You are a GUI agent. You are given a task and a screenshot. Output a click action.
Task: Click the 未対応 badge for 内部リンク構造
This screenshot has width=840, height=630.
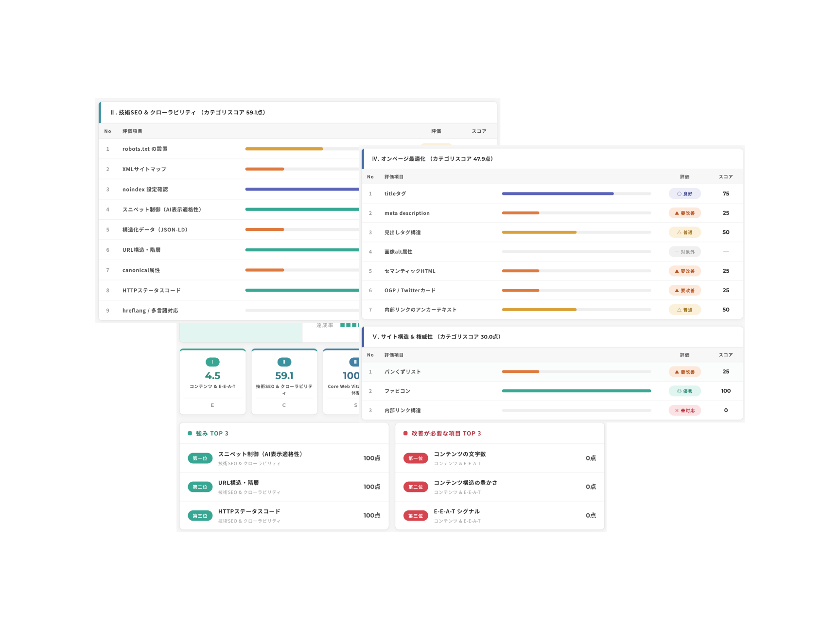click(x=684, y=410)
